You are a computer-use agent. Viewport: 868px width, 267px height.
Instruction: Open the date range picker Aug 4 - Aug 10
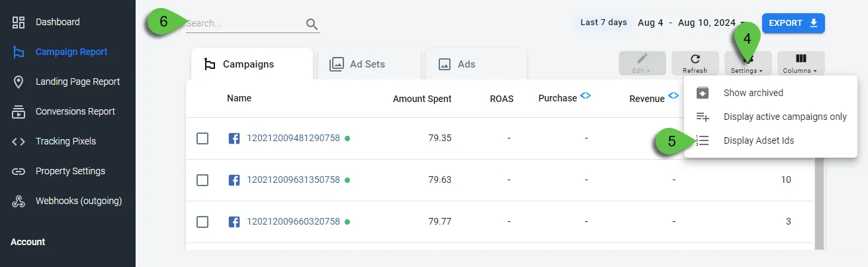click(691, 23)
